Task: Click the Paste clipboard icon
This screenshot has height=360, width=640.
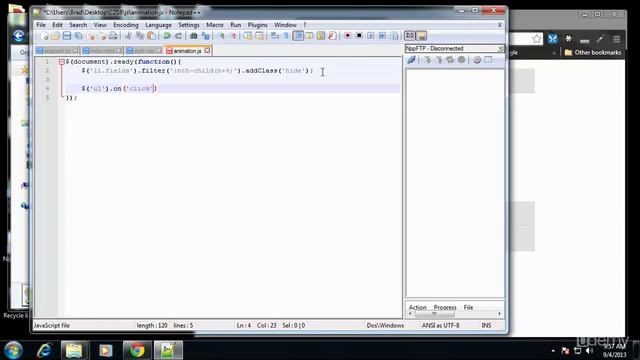Action: coord(151,36)
